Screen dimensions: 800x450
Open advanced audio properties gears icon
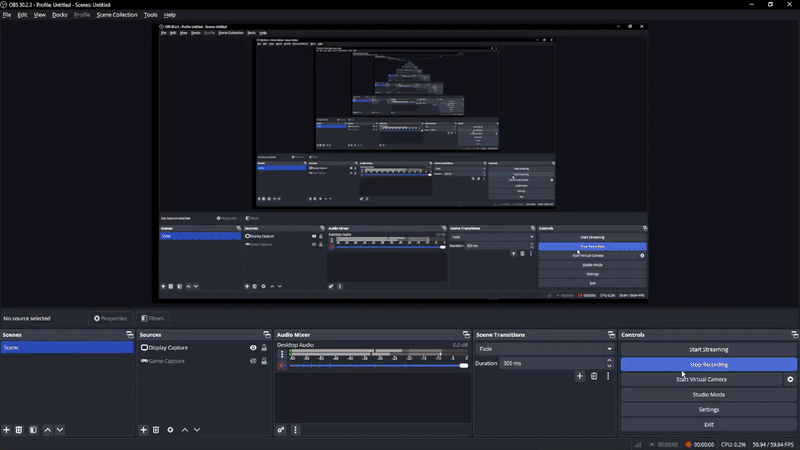(x=282, y=430)
